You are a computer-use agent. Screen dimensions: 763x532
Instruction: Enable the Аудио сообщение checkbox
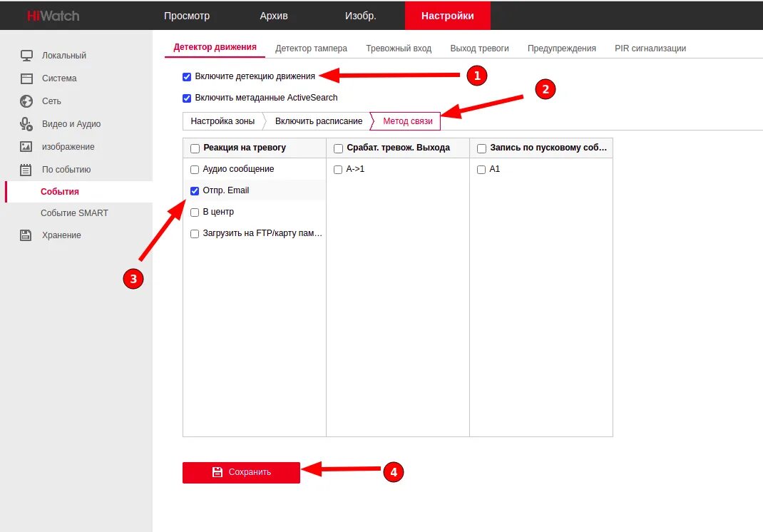coord(195,170)
